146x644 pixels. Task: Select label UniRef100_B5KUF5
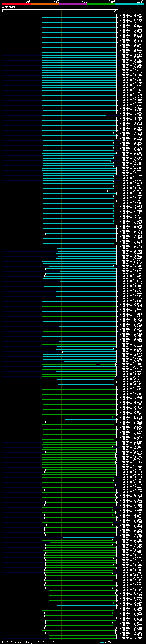pyautogui.click(x=131, y=55)
